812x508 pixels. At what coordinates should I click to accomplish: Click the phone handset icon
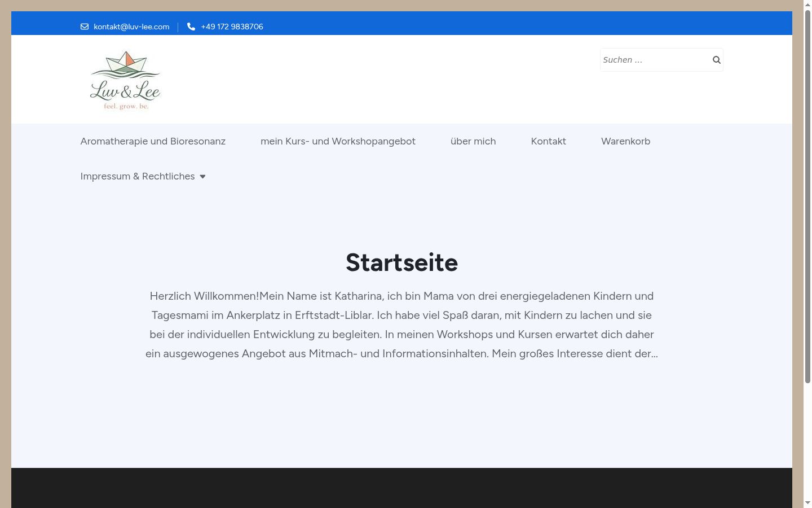coord(191,27)
